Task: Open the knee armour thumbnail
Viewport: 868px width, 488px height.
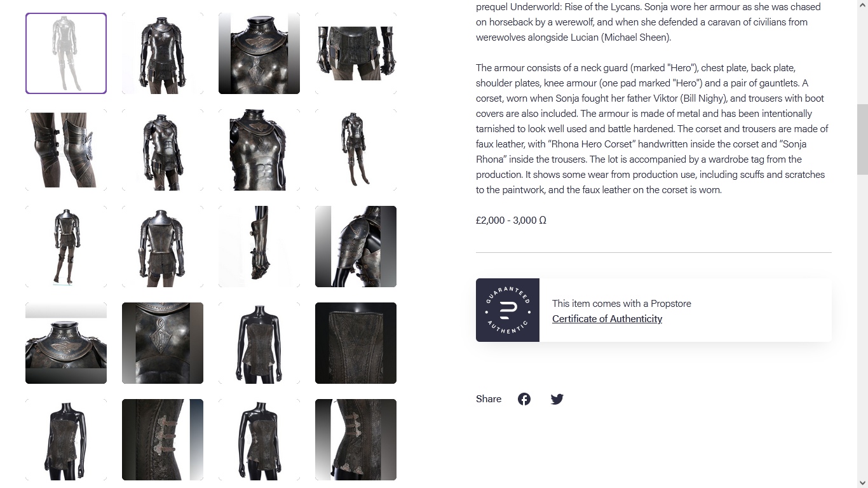Action: pos(66,150)
